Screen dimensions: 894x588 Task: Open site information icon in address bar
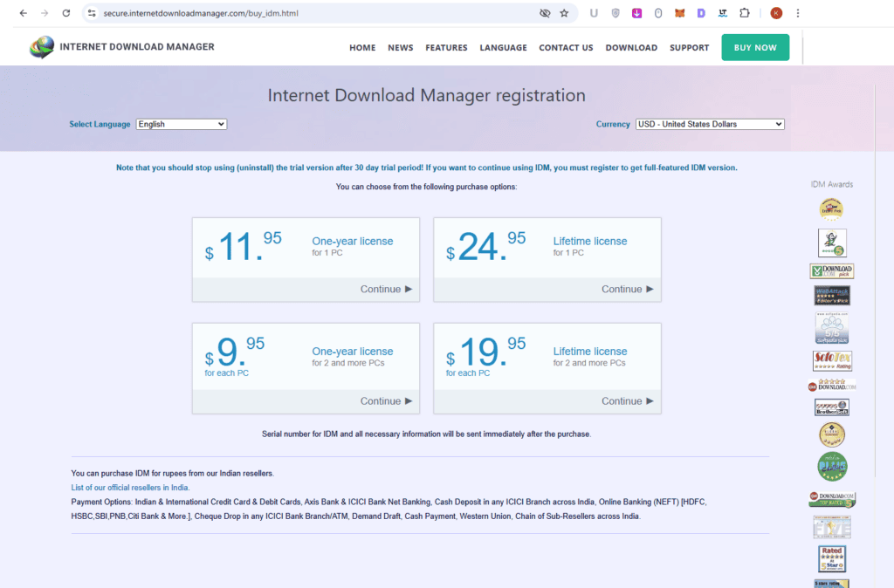tap(92, 13)
